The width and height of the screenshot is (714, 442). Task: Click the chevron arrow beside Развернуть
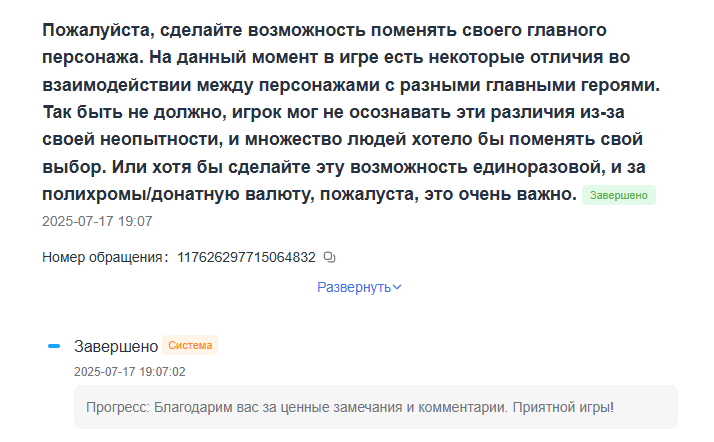tap(397, 287)
